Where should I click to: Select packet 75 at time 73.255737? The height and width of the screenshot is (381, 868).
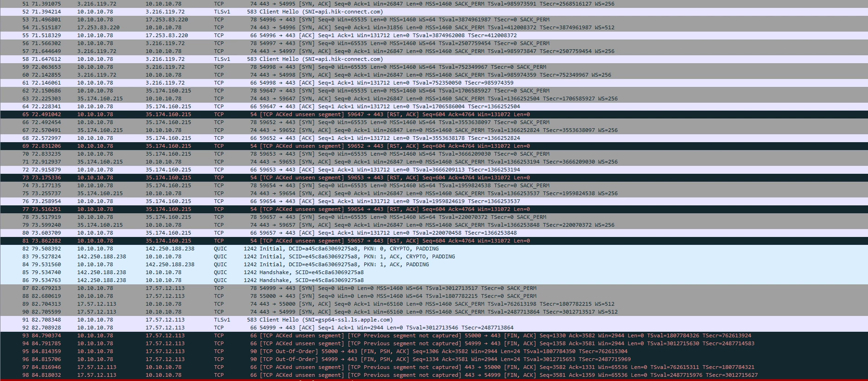434,193
